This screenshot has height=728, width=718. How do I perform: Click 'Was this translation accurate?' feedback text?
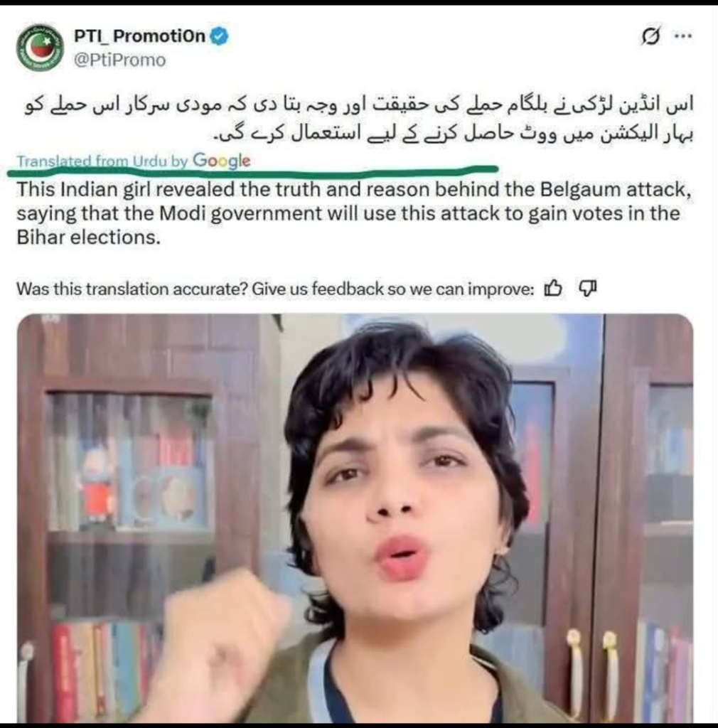pyautogui.click(x=132, y=289)
